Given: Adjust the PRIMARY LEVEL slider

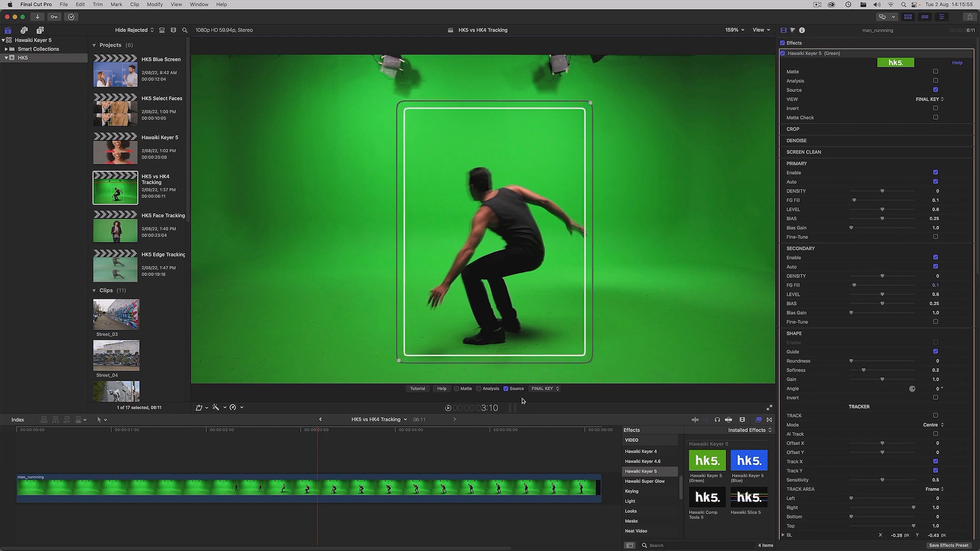Looking at the screenshot, I should [882, 209].
